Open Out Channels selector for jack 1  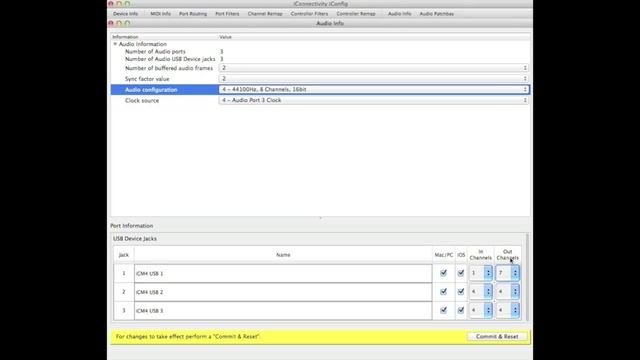(x=508, y=273)
